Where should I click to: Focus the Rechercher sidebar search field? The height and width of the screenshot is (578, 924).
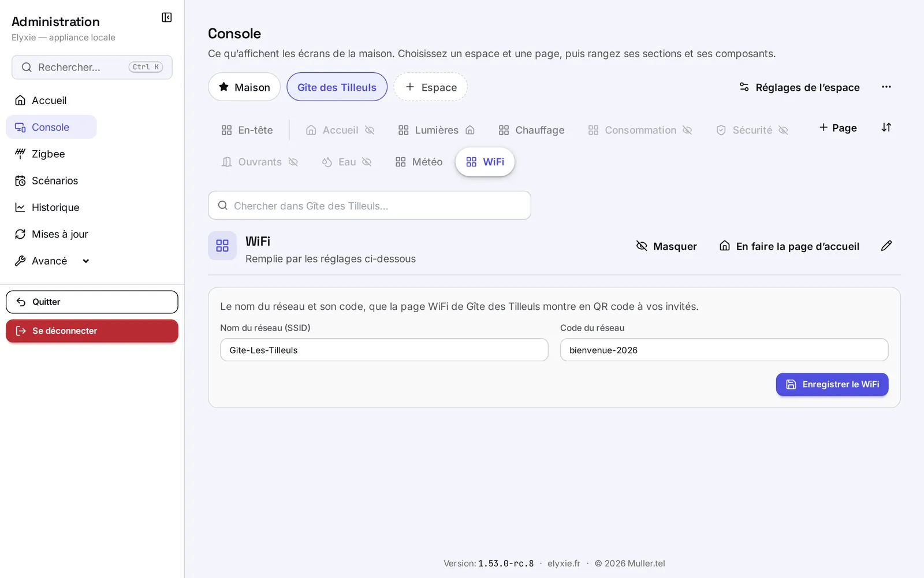click(92, 67)
